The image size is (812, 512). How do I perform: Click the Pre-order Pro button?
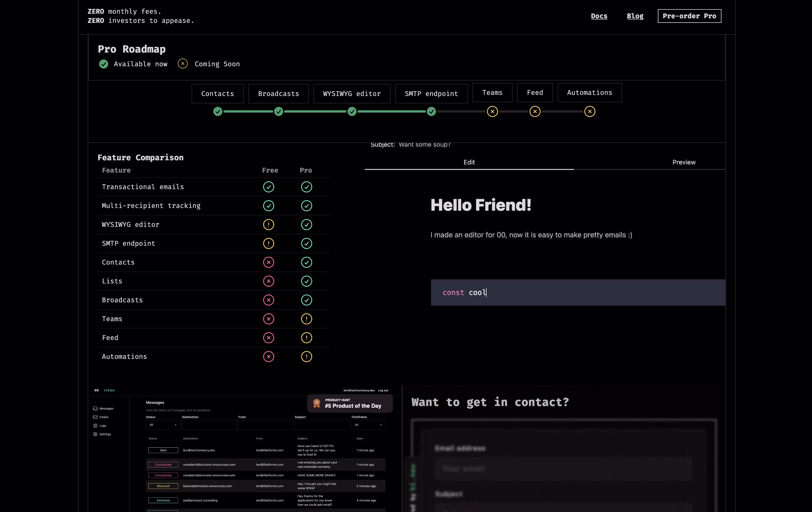689,16
